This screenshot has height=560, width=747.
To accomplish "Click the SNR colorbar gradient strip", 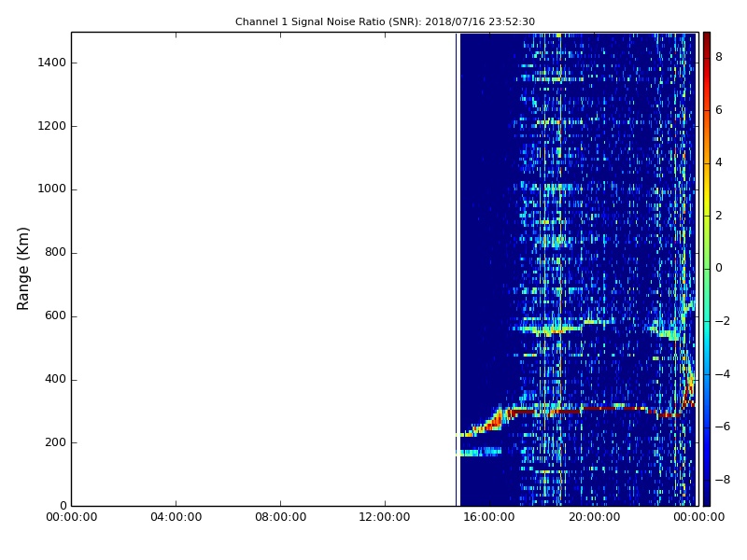I will pos(707,269).
